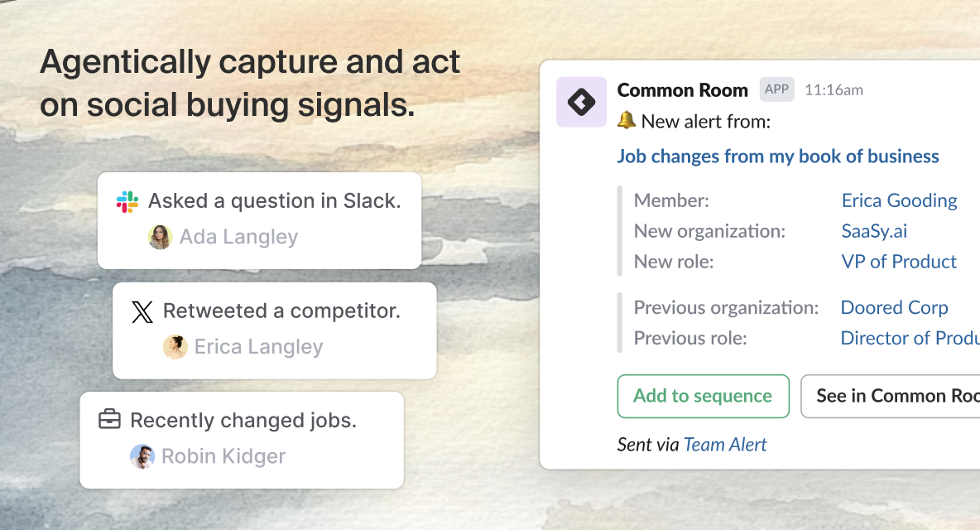Click the Common Room app icon
Viewport: 980px width, 530px height.
pyautogui.click(x=581, y=101)
